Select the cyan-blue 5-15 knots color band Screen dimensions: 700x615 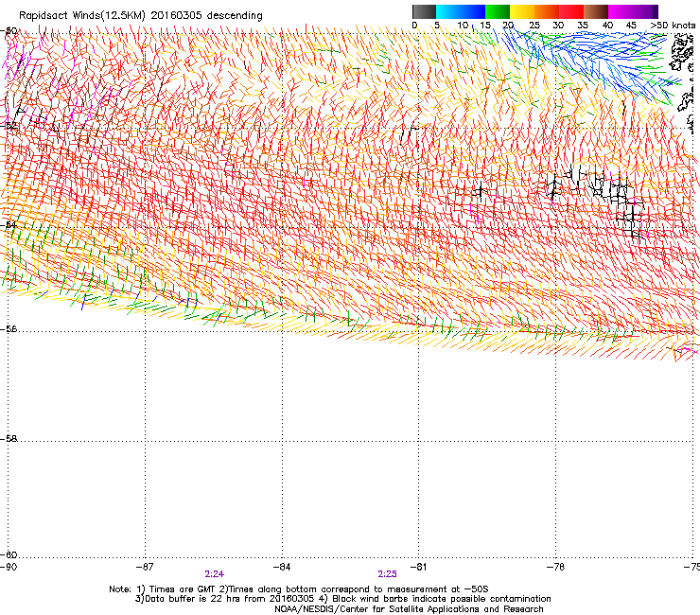tap(461, 11)
